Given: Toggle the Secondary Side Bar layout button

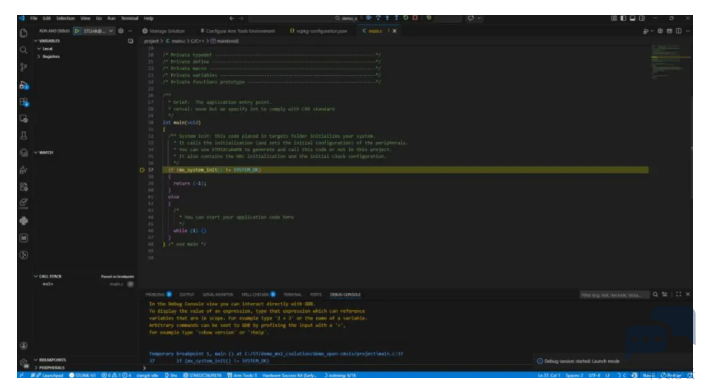Looking at the screenshot, I should pos(642,18).
